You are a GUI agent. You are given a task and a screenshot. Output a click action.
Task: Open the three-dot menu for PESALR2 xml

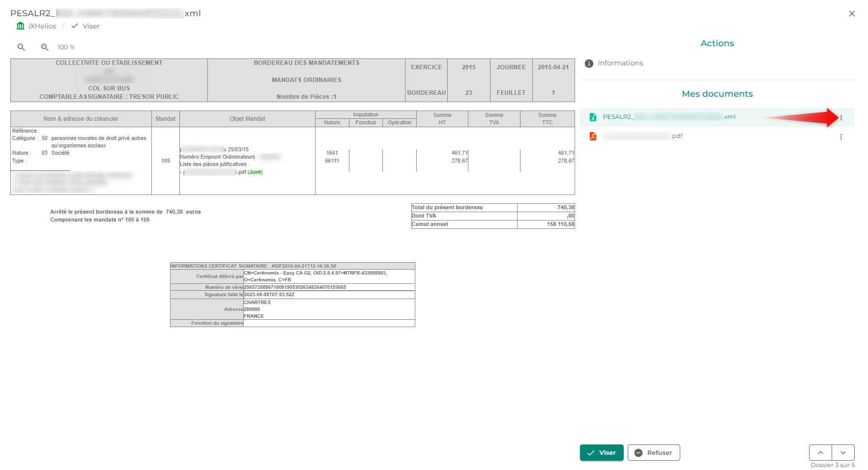[841, 118]
